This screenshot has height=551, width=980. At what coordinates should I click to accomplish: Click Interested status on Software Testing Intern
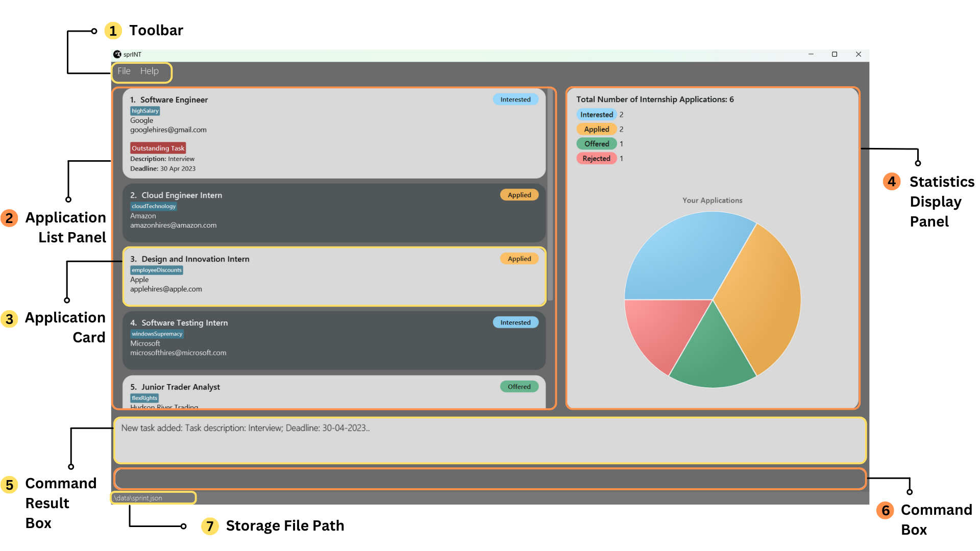click(x=516, y=322)
